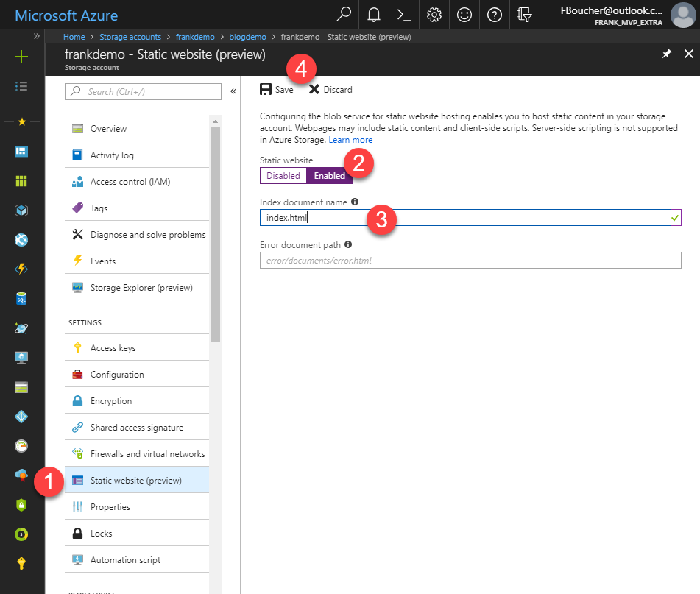The width and height of the screenshot is (700, 594).
Task: Click the left menu vertical scrollbar
Action: [x=215, y=236]
